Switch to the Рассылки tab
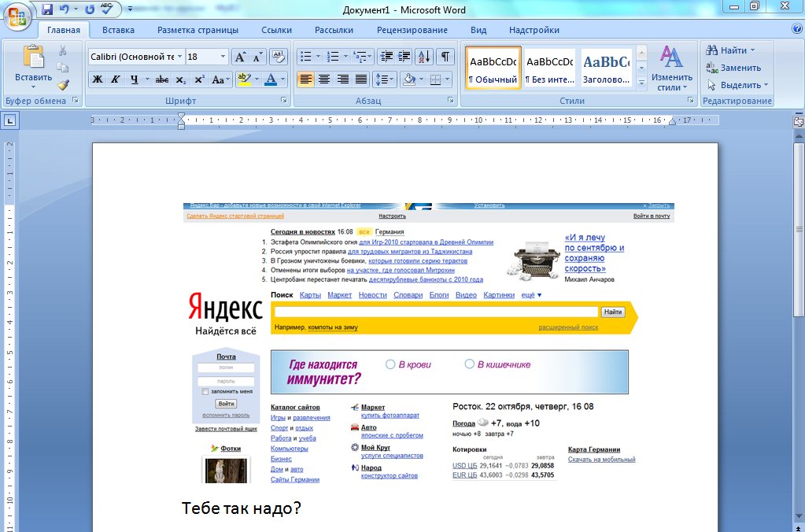Image resolution: width=805 pixels, height=532 pixels. 334,30
